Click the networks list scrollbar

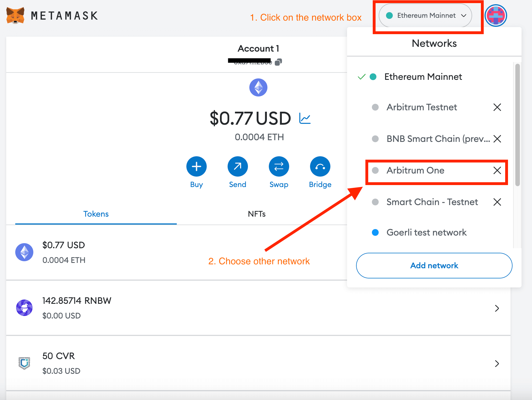(518, 125)
